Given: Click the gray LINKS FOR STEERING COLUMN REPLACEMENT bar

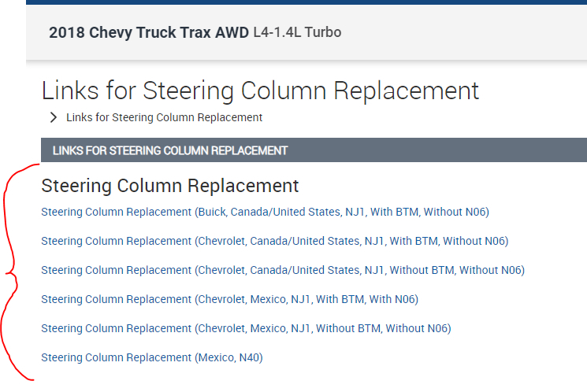Looking at the screenshot, I should coord(315,150).
